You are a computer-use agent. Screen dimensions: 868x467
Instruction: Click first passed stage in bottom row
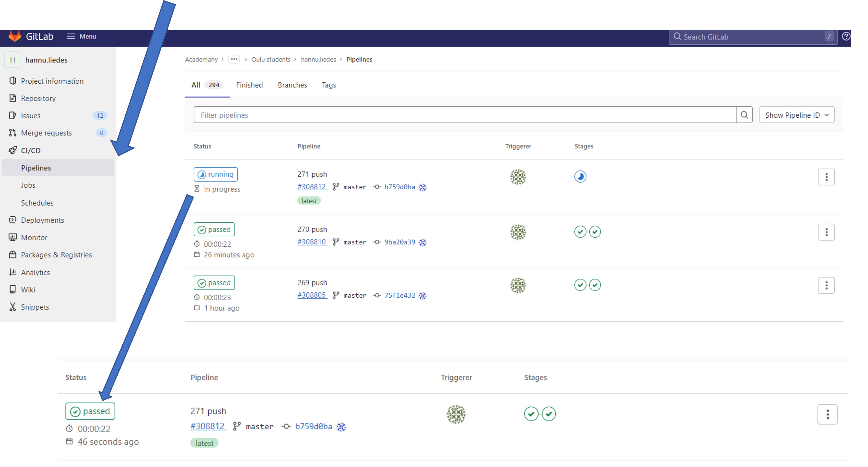pyautogui.click(x=531, y=414)
